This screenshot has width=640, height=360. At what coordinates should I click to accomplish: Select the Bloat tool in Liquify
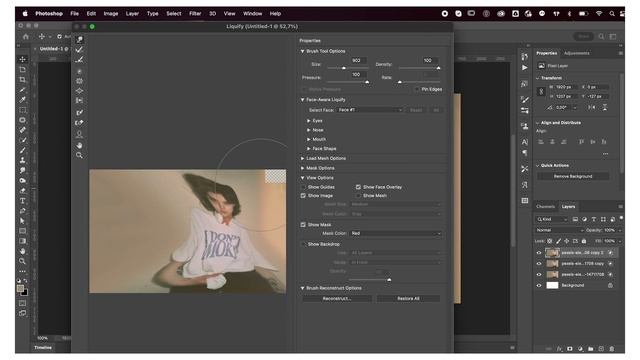80,91
